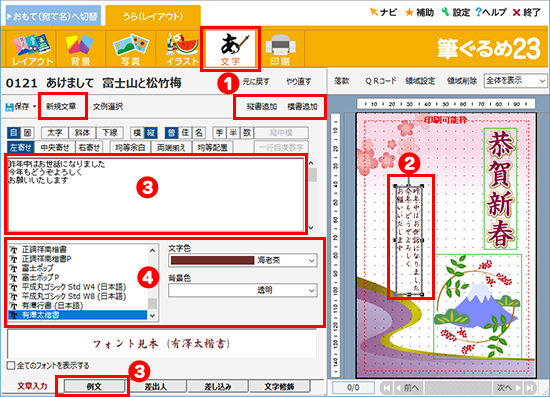Select the 背景 background icon

tap(80, 49)
